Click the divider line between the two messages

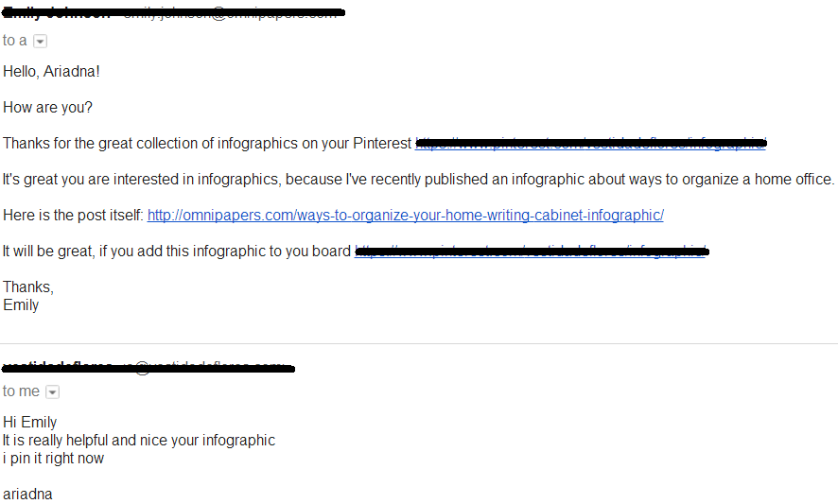coord(419,343)
